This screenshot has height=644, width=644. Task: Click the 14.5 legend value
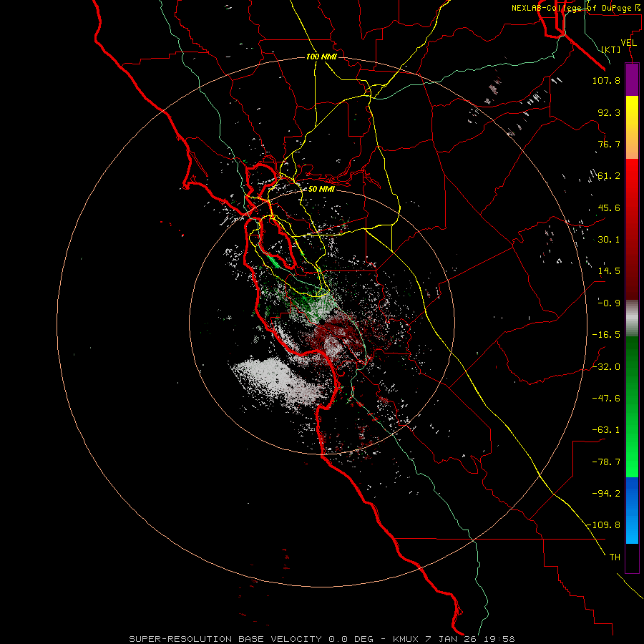609,271
